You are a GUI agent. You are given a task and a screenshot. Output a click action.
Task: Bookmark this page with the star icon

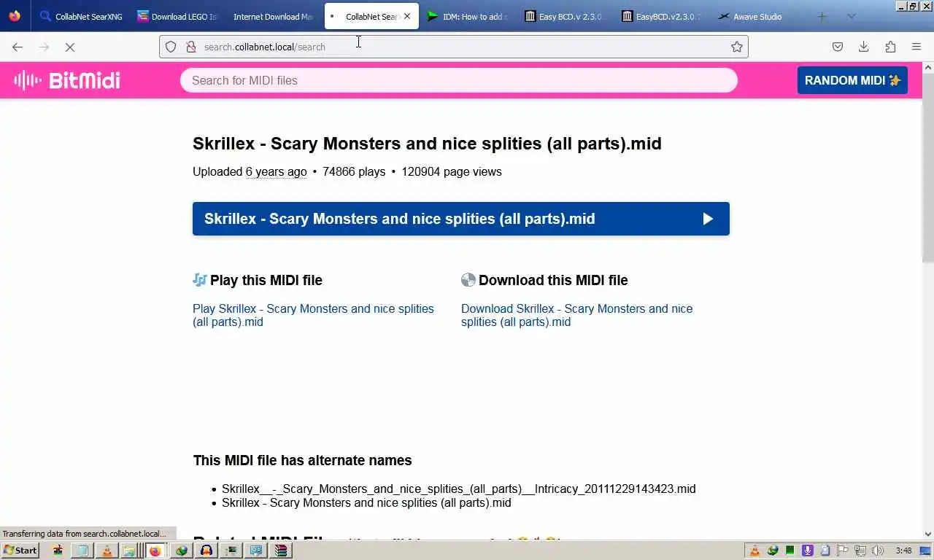point(737,47)
